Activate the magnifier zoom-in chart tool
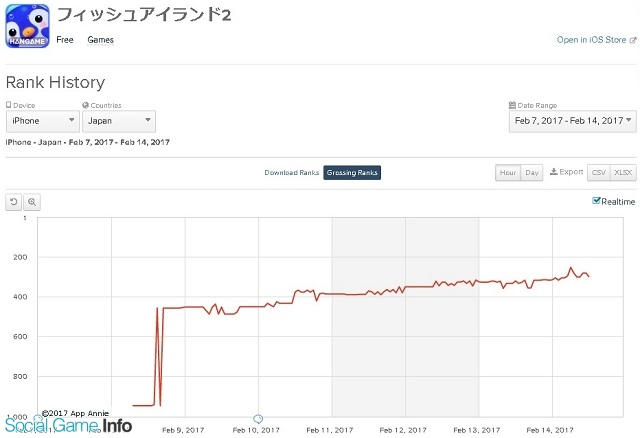 32,202
